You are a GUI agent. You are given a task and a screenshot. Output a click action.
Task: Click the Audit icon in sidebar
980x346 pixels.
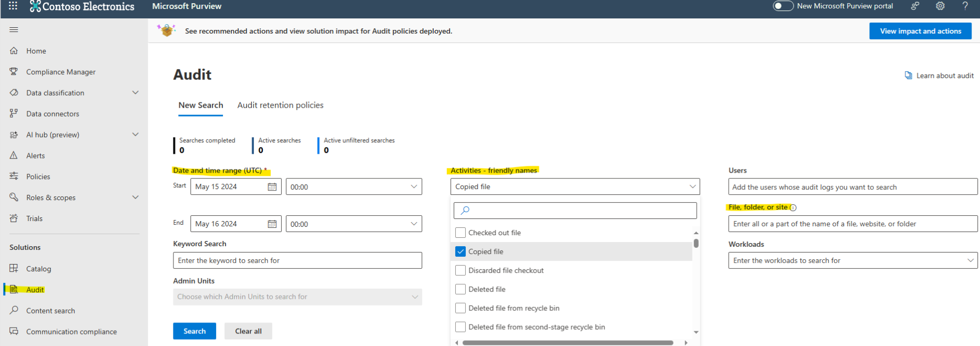coord(14,289)
